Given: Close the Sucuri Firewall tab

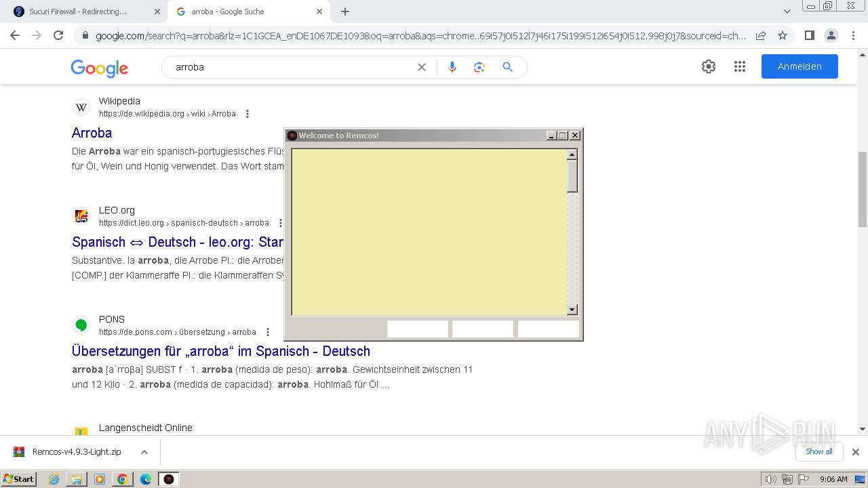Looking at the screenshot, I should [157, 12].
